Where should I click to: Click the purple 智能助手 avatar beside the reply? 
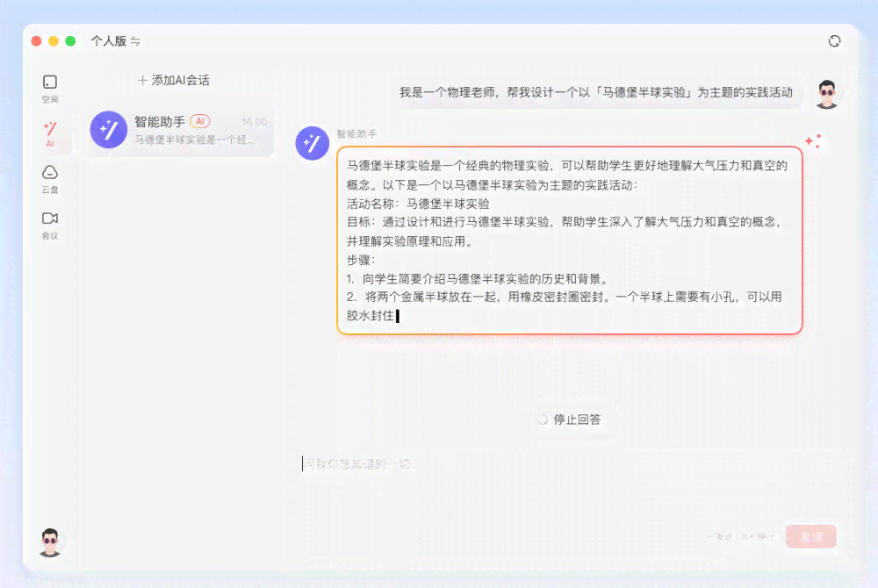[312, 143]
